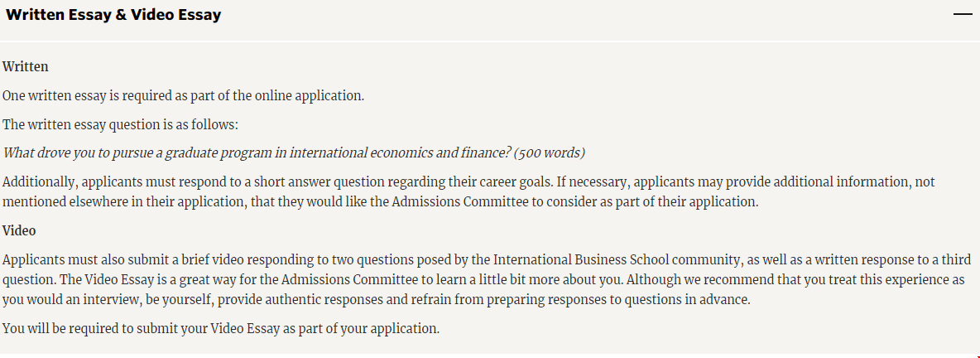
Task: Collapse the section with the minus icon
Action: pos(962,15)
